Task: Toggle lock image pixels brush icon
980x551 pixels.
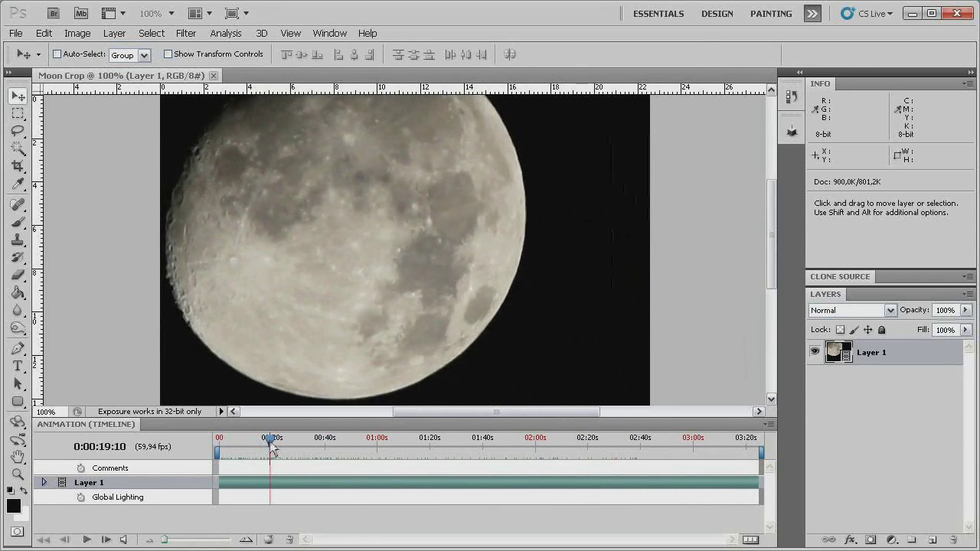Action: coord(854,330)
